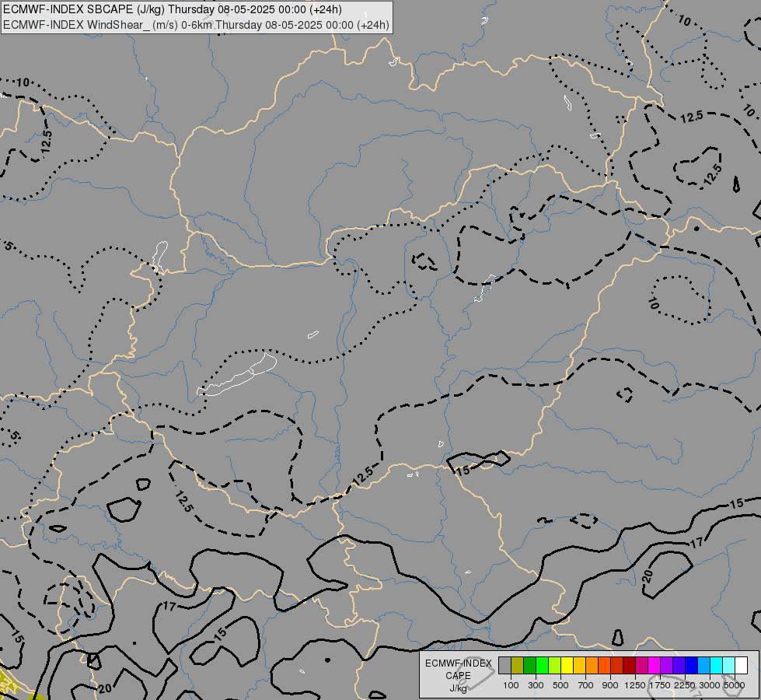Screen dimensions: 761x700
Task: Select the olive CAPE legend swatch
Action: (x=518, y=665)
